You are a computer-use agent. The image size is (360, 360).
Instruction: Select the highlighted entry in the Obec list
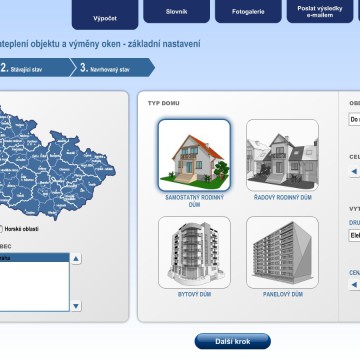(34, 258)
